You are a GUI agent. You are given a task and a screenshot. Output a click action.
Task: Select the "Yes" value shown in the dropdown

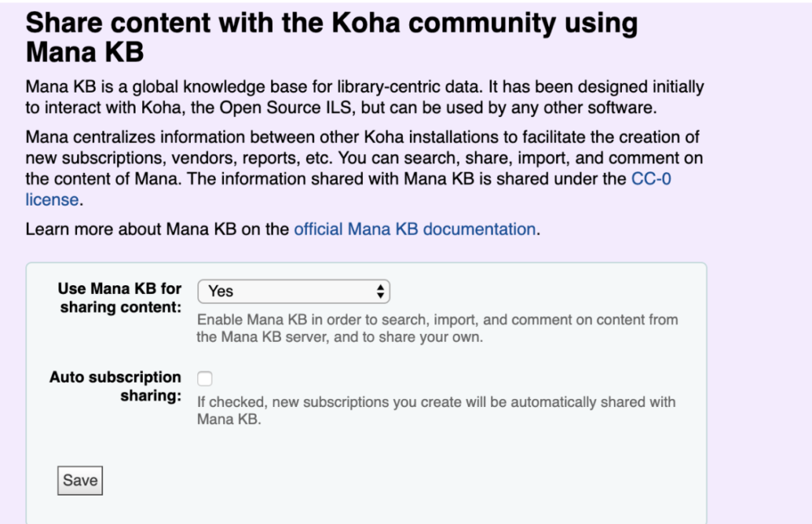(221, 291)
